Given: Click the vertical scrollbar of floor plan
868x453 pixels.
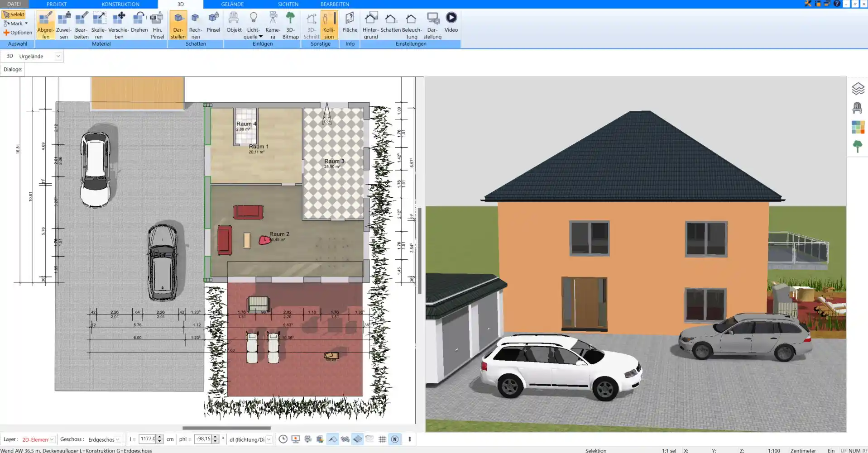Looking at the screenshot, I should [420, 250].
